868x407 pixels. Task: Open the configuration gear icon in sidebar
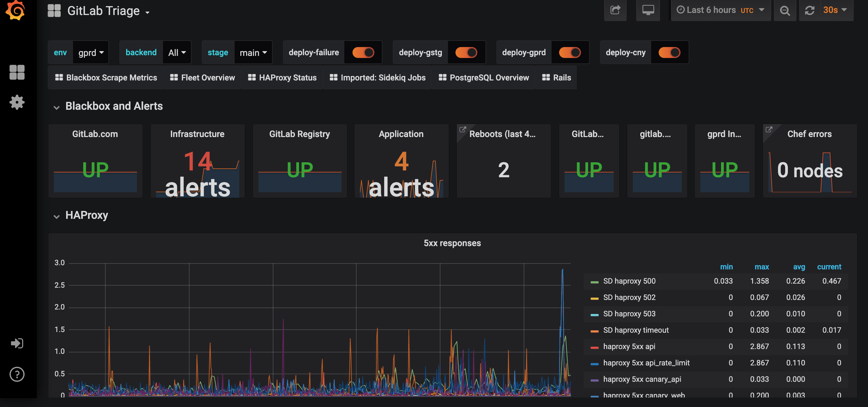17,102
